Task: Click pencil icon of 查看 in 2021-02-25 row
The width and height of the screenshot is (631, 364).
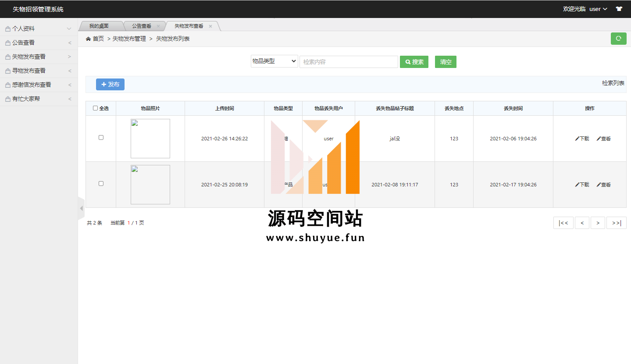Action: (x=599, y=185)
